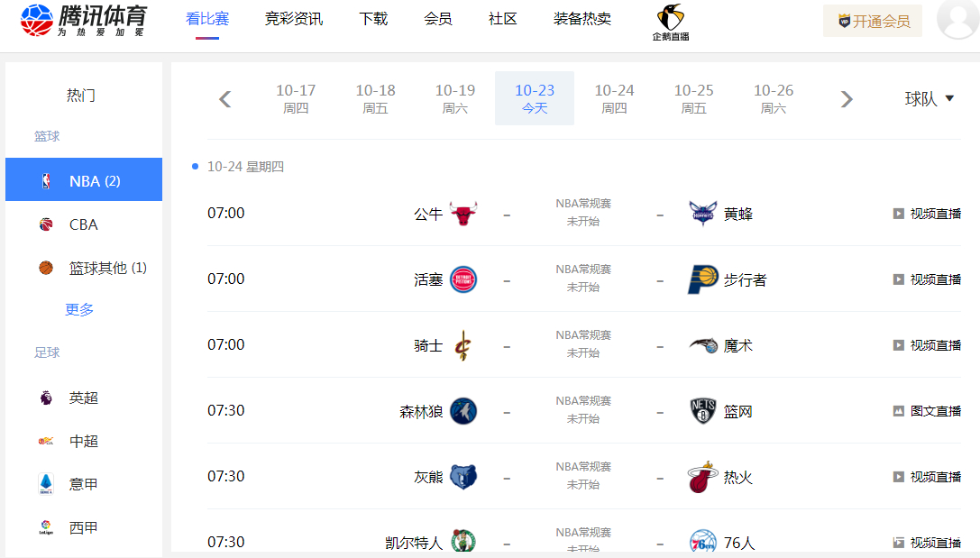Select 英超 in the football list
Image resolution: width=980 pixels, height=558 pixels.
(x=84, y=398)
